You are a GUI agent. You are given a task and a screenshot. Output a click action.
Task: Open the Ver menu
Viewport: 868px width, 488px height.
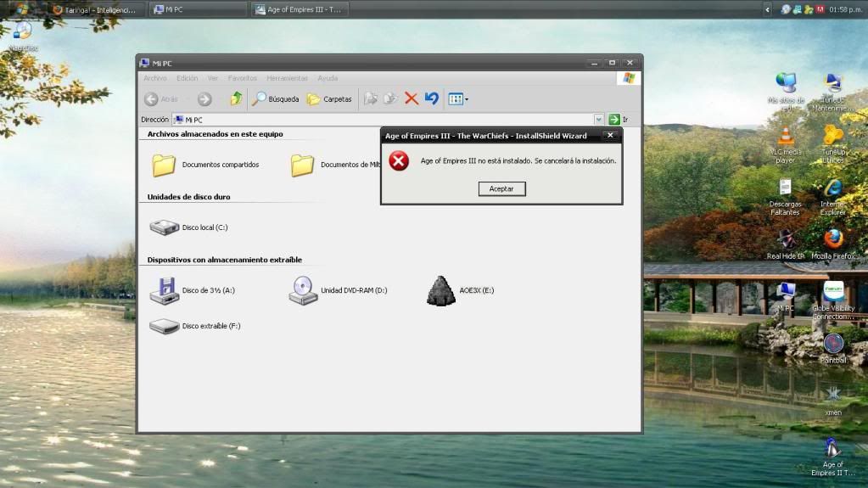[x=213, y=78]
